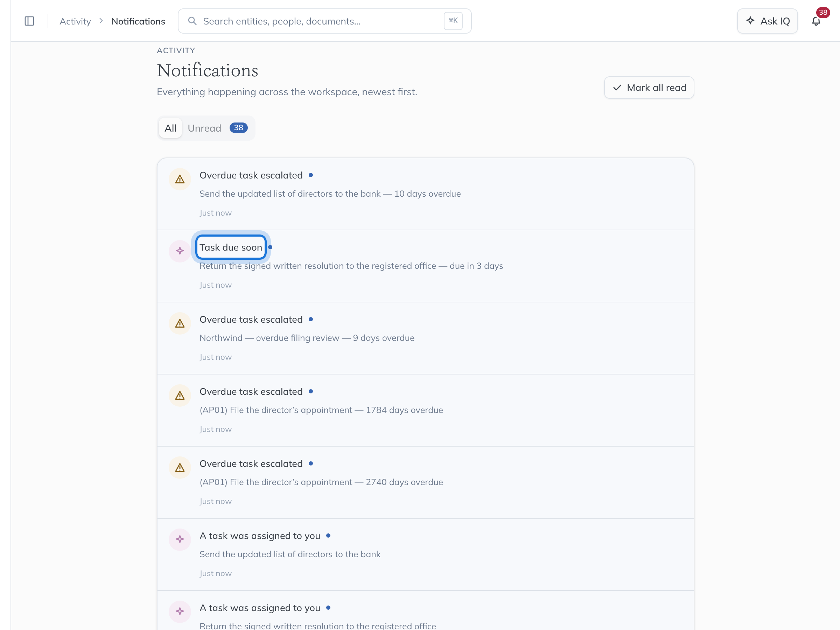Click unread dot on Northwind overdue notification
Viewport: 840px width, 630px height.
[311, 319]
